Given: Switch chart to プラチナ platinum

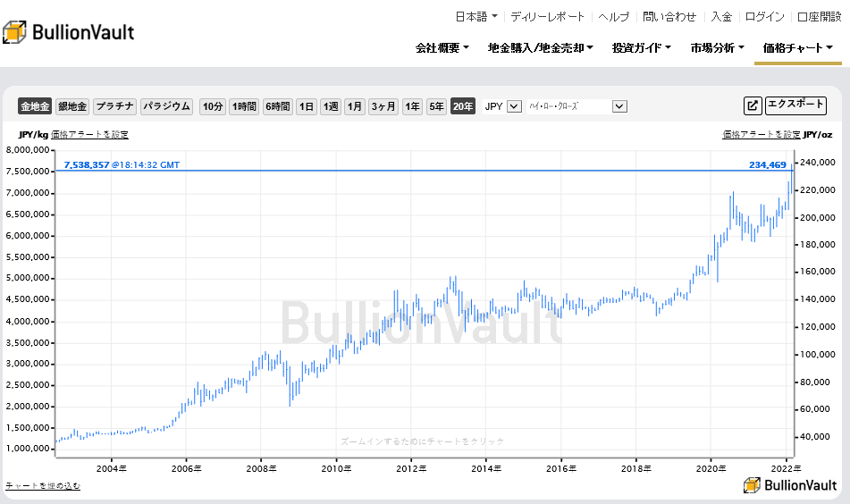Looking at the screenshot, I should 115,106.
